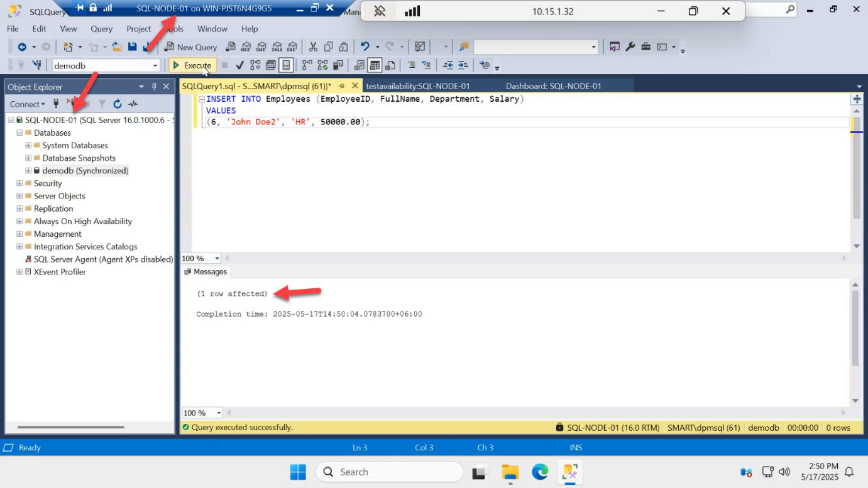Click the Copy icon in toolbar
The height and width of the screenshot is (488, 868).
[328, 47]
